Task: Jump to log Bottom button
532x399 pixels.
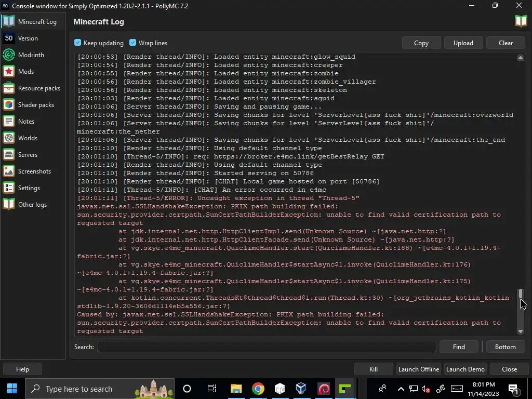Action: tap(505, 347)
